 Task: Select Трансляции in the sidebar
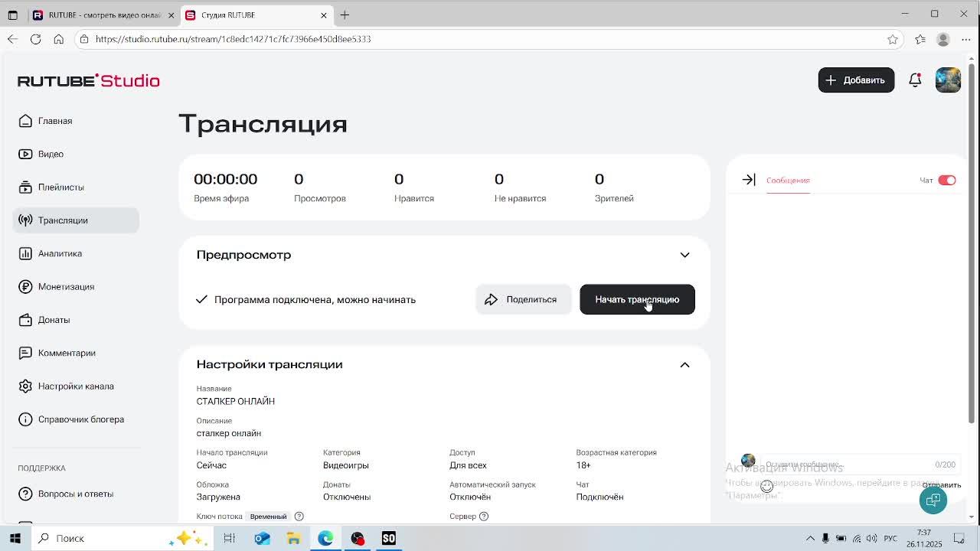76,220
